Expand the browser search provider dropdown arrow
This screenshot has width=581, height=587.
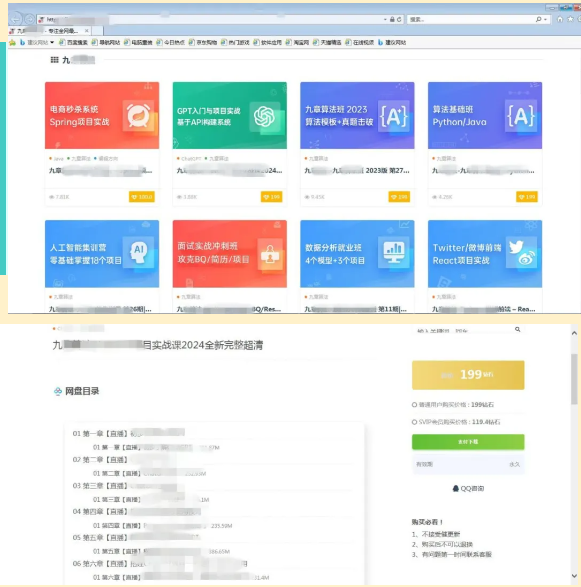pos(545,19)
